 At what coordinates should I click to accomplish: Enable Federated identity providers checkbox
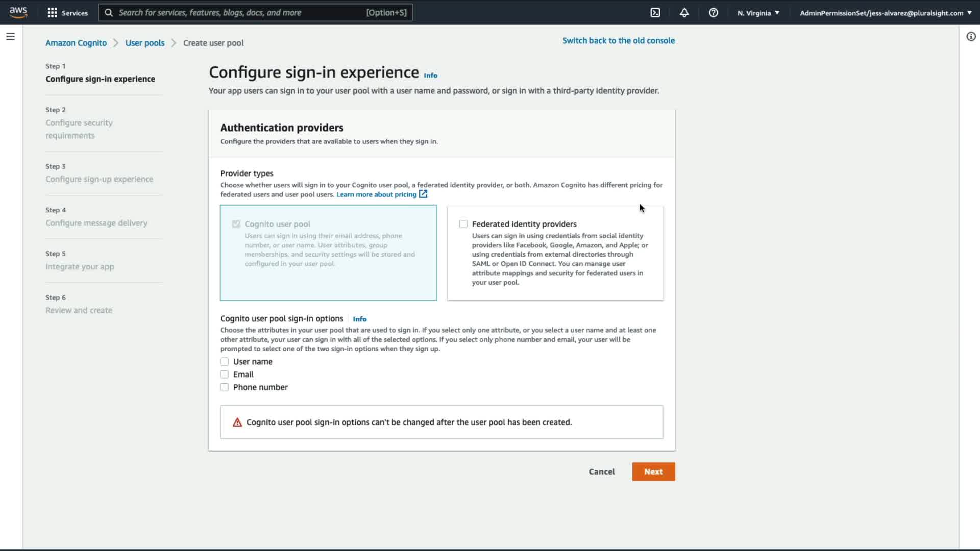[463, 224]
